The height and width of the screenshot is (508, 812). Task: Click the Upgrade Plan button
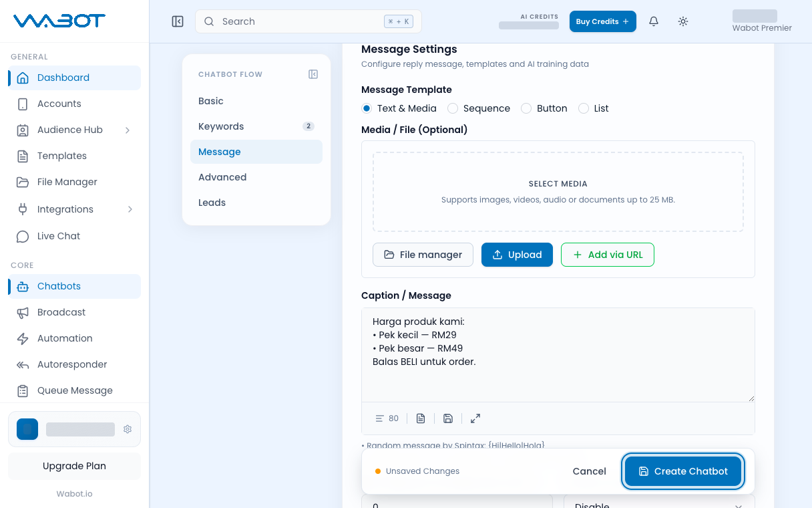pos(74,466)
